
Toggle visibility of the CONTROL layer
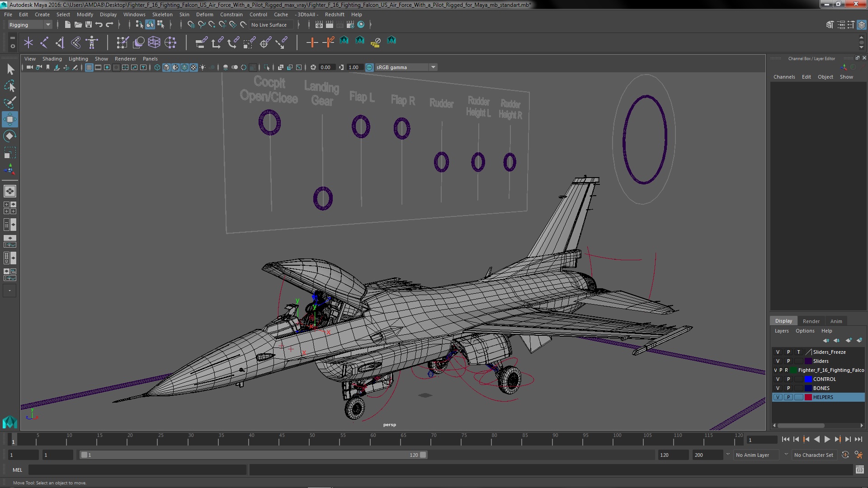[x=778, y=379]
